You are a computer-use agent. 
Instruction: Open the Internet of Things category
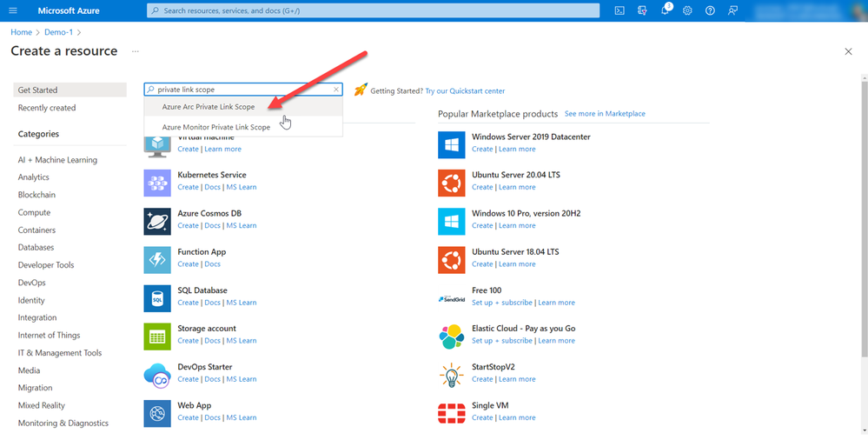point(49,336)
